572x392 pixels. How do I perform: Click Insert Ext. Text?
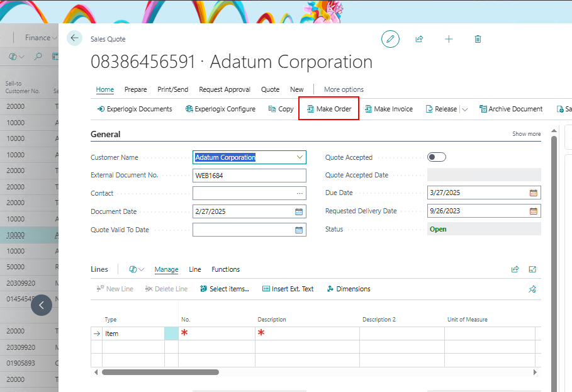288,289
